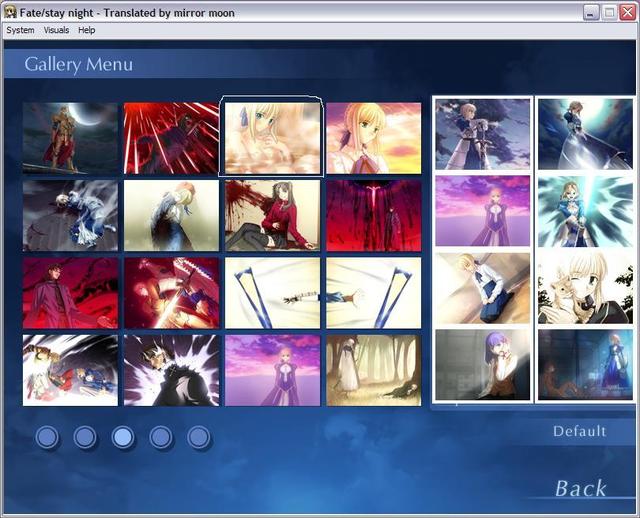
Task: Open right-panel thumbnail of girl under purple clouds
Action: coord(483,211)
